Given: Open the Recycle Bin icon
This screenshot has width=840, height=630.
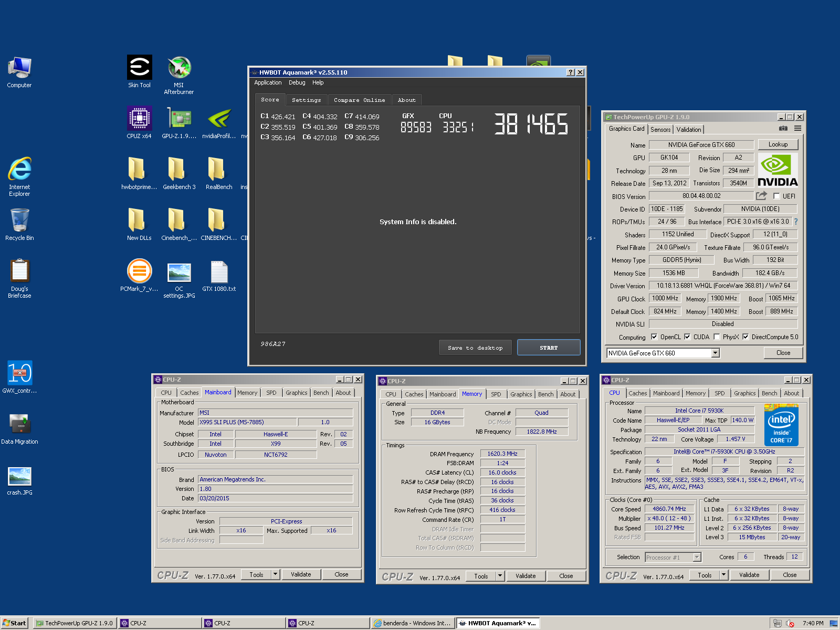Looking at the screenshot, I should (19, 225).
